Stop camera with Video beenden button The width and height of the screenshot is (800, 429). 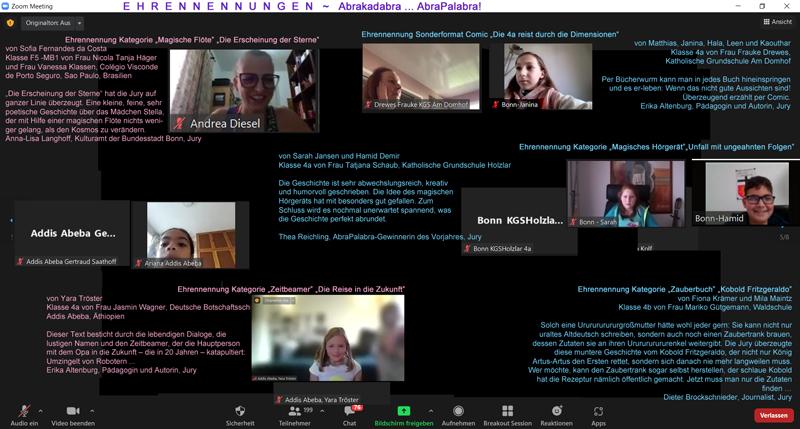click(73, 415)
